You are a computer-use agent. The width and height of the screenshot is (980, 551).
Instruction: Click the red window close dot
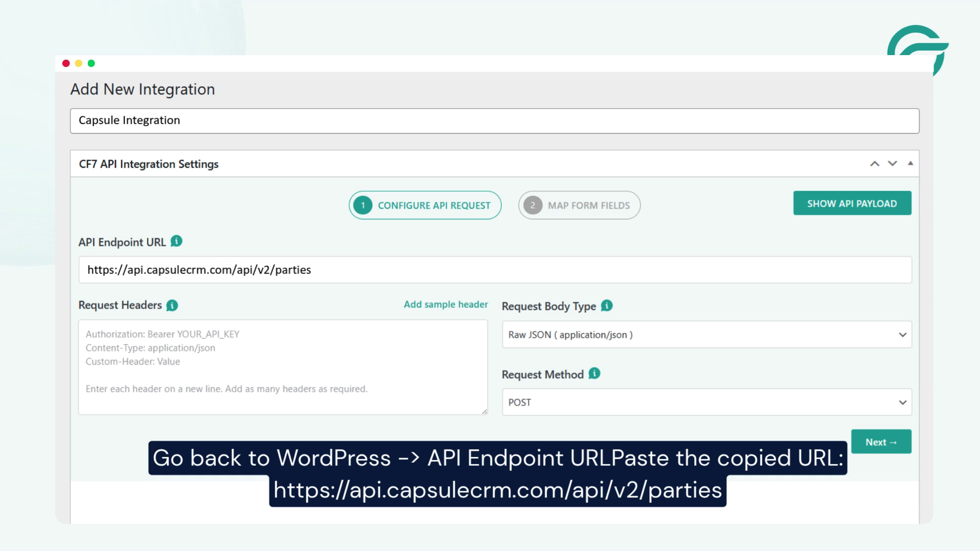(x=66, y=63)
